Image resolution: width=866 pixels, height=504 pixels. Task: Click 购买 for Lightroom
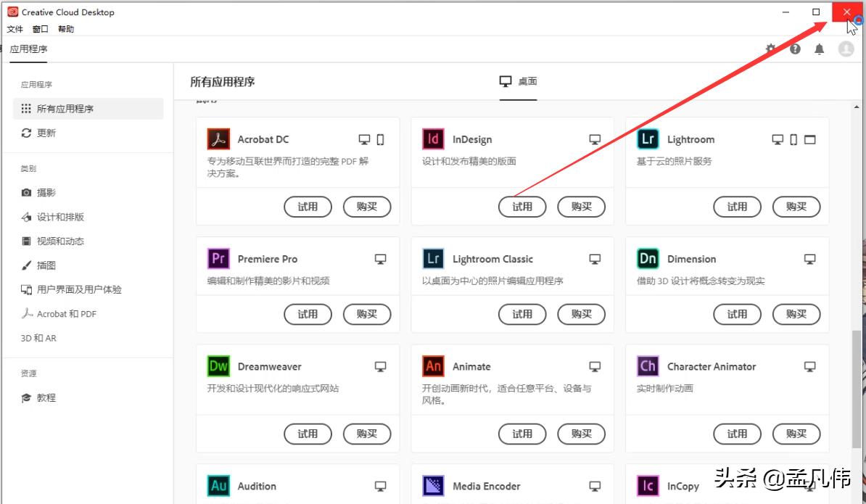coord(796,207)
